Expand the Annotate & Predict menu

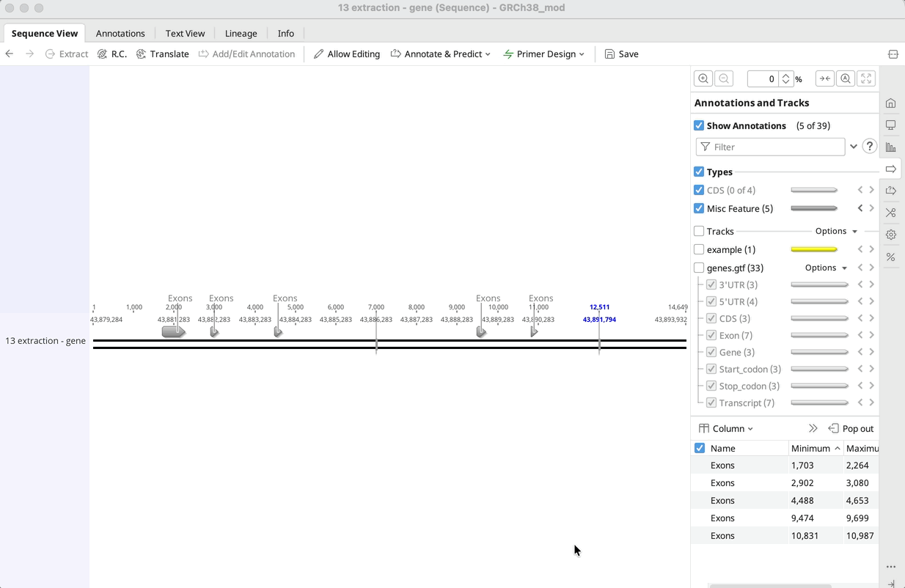[x=440, y=54]
